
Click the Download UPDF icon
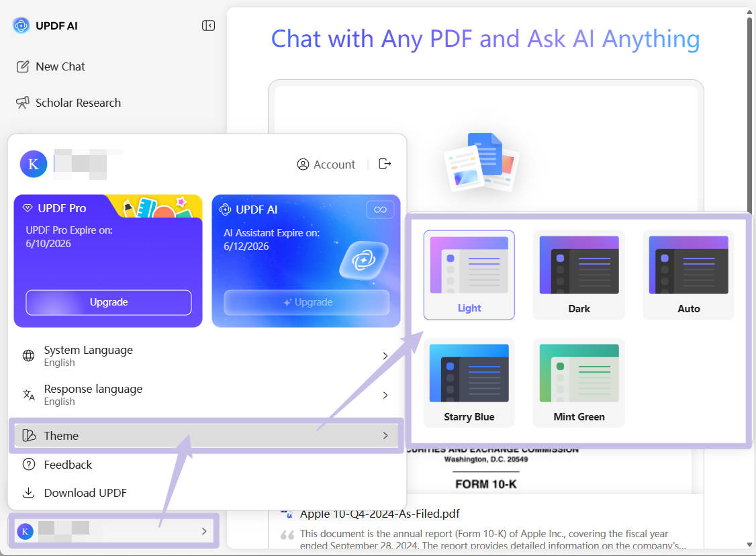pos(28,492)
